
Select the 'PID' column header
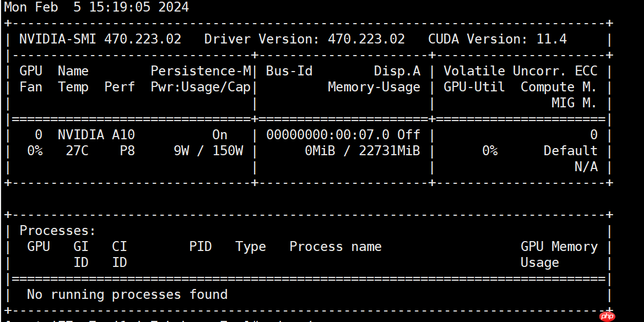pos(201,247)
